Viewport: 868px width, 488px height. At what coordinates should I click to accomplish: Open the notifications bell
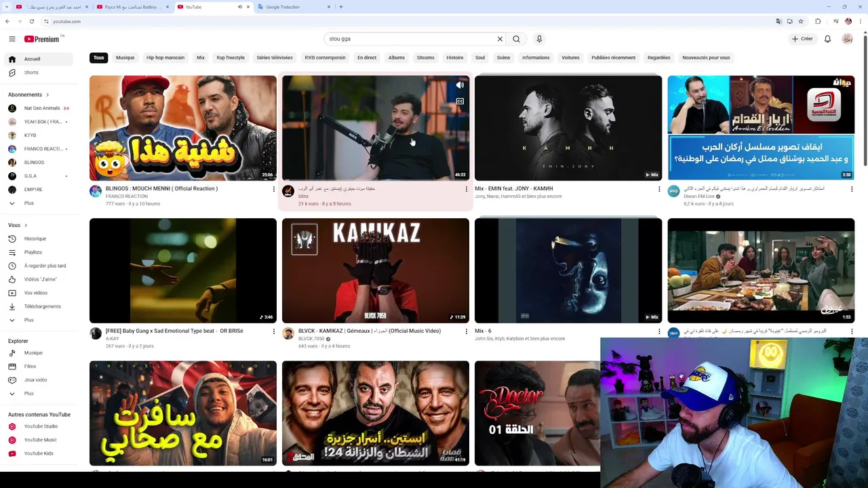[x=827, y=39]
